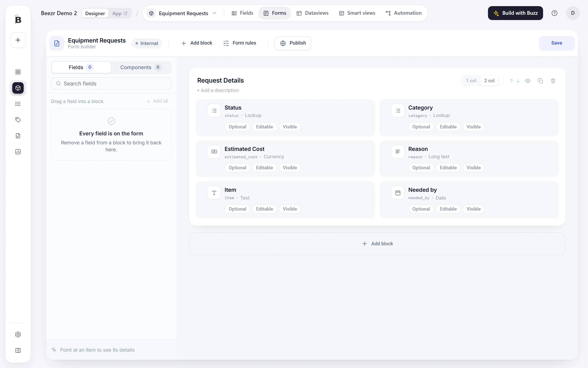
Task: Open the Automation tab
Action: [404, 13]
